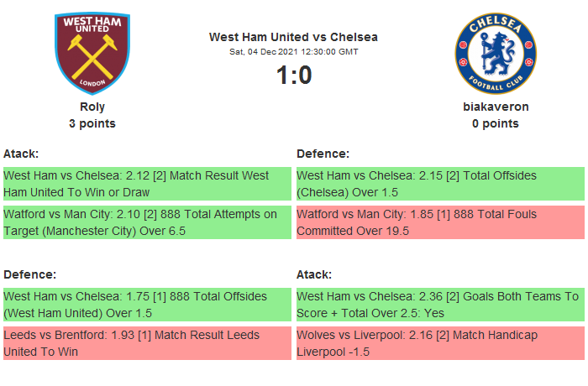Viewport: 588px width, 386px height.
Task: Click the West Ham United vs Chelsea title
Action: [x=293, y=37]
